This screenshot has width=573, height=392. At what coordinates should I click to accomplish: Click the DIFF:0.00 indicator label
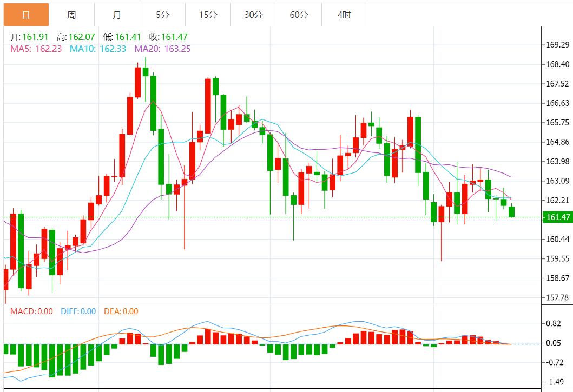pyautogui.click(x=78, y=311)
